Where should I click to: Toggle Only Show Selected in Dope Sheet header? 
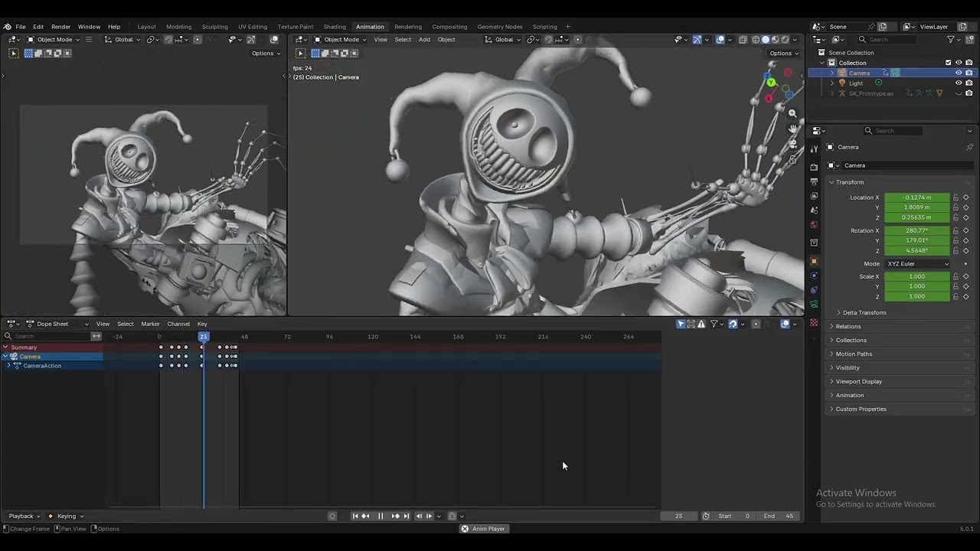click(681, 324)
